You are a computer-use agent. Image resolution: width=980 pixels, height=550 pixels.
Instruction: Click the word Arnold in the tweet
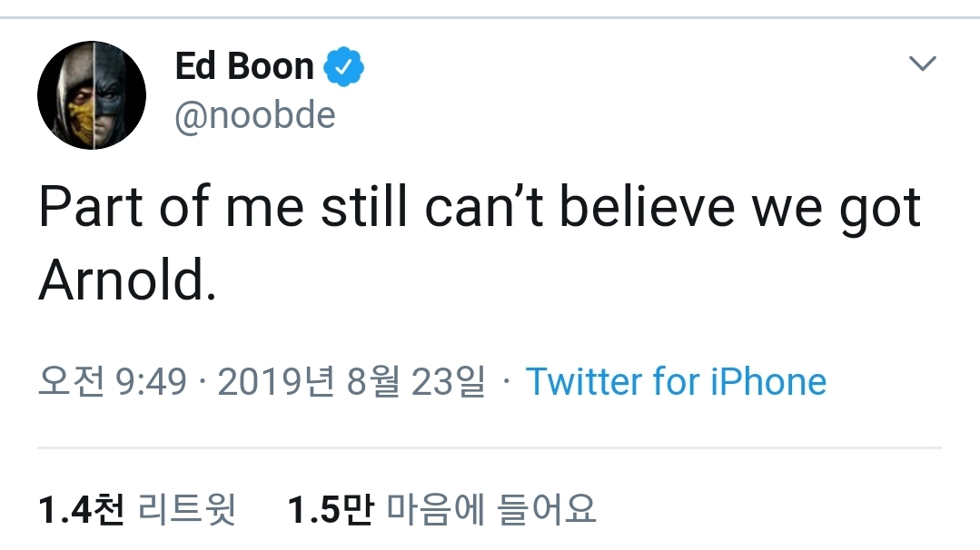(x=127, y=282)
